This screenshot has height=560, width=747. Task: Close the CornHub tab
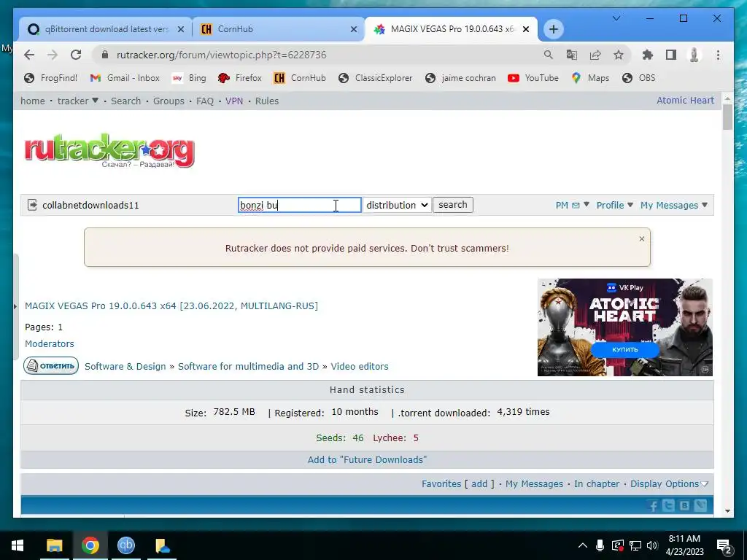click(354, 29)
